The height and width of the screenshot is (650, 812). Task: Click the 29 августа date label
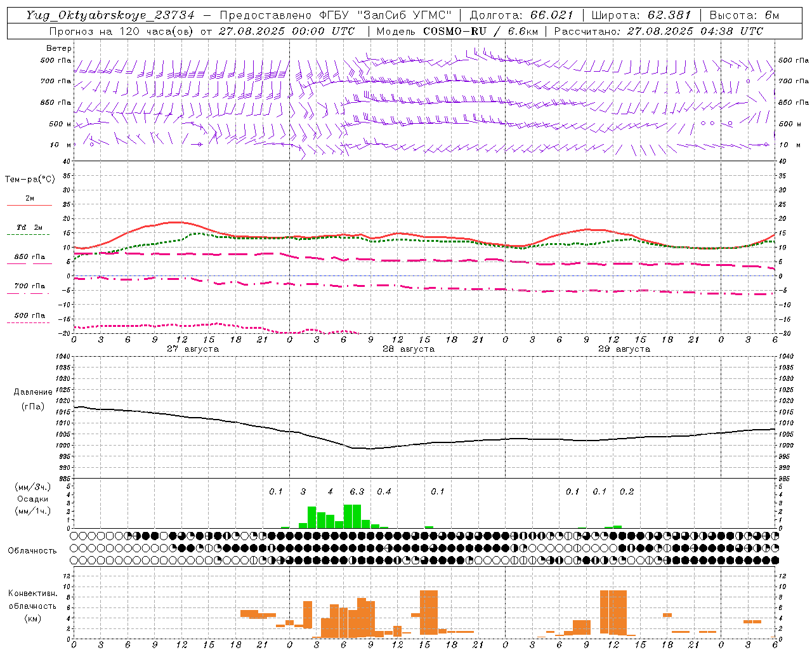624,349
